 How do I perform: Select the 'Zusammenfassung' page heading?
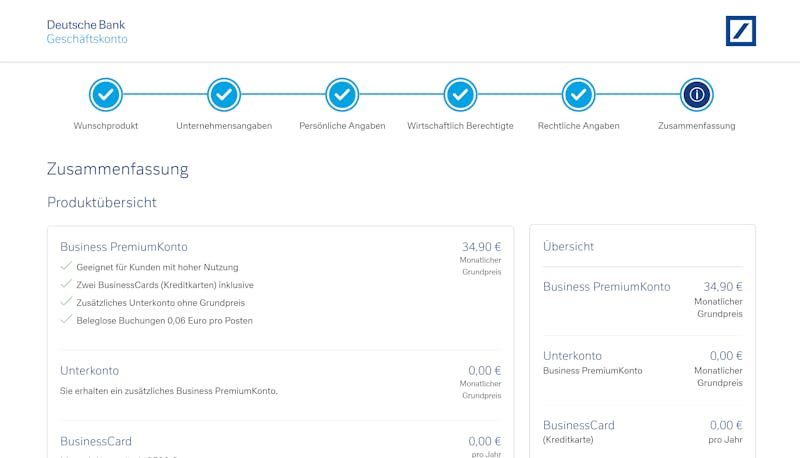pos(117,169)
